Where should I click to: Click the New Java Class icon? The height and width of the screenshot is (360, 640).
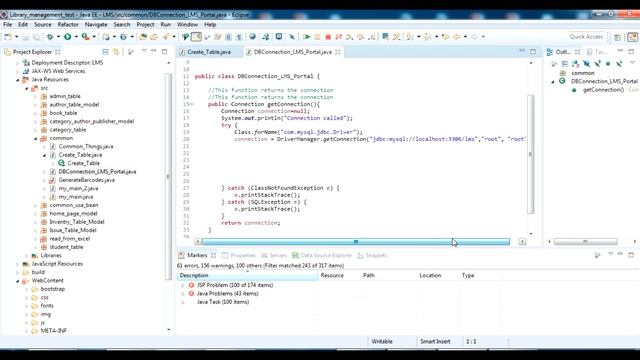123,37
